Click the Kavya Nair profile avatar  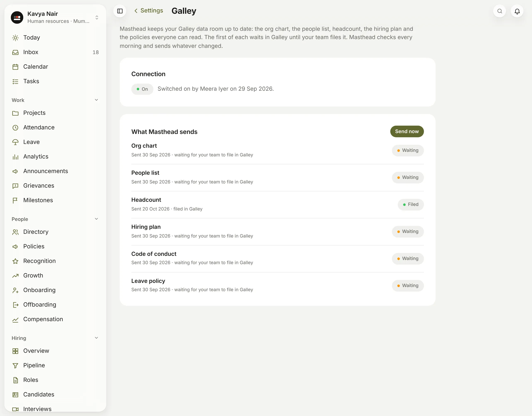point(17,17)
